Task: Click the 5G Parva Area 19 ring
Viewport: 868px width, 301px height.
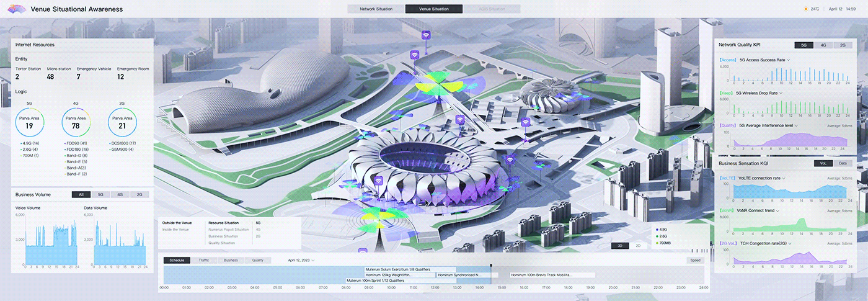Action: (29, 124)
